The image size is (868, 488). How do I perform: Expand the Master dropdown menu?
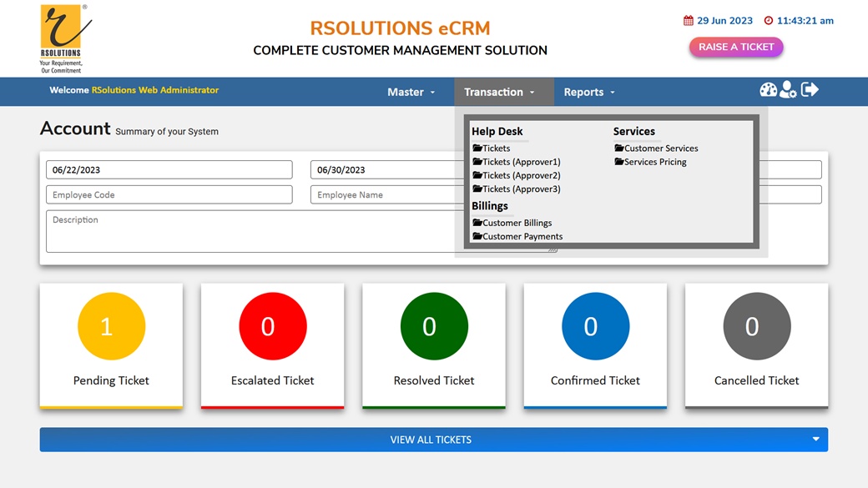pyautogui.click(x=411, y=92)
